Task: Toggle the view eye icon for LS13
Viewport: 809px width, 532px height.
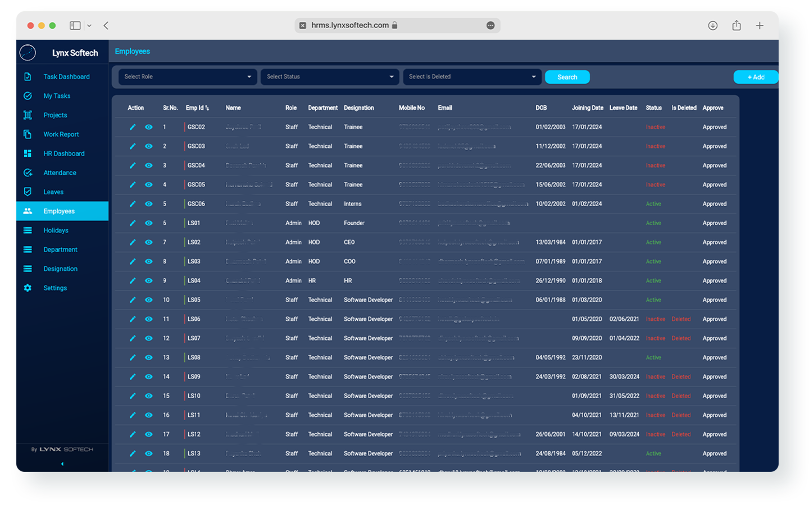Action: 148,453
